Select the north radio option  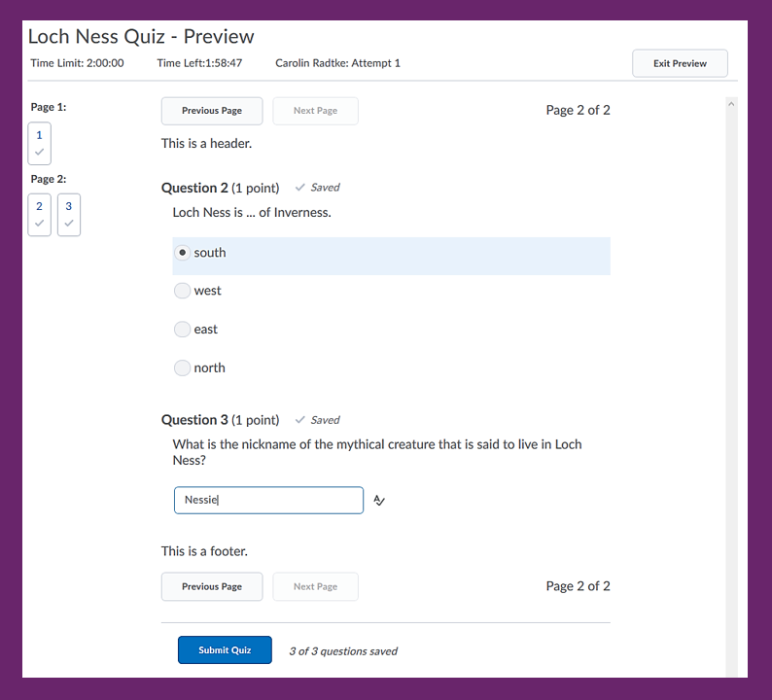coord(182,367)
